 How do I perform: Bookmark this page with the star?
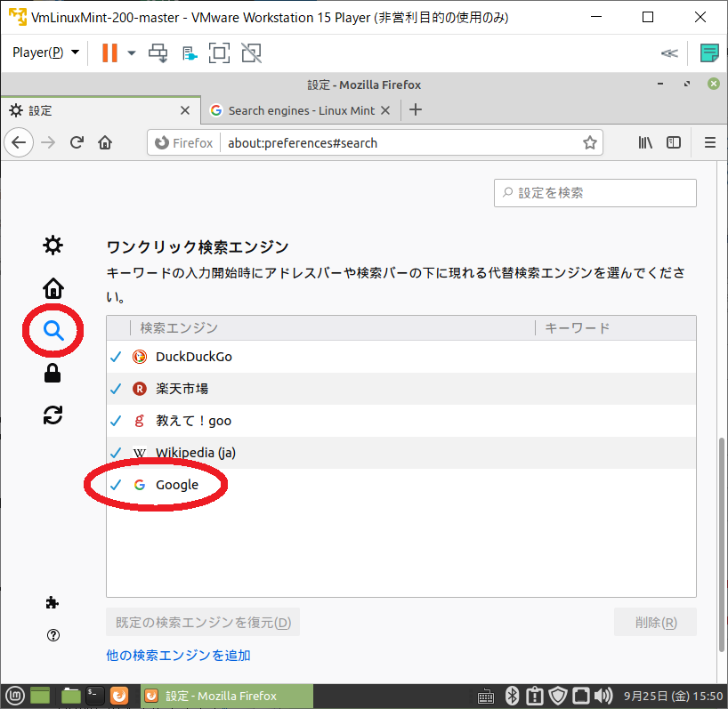pyautogui.click(x=590, y=142)
